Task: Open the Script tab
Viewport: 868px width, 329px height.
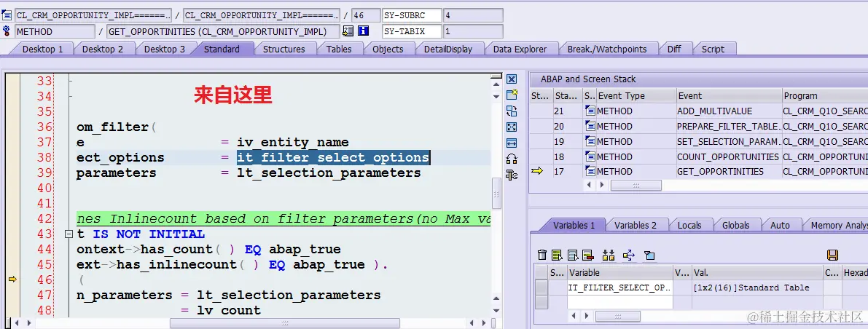Action: [x=713, y=49]
